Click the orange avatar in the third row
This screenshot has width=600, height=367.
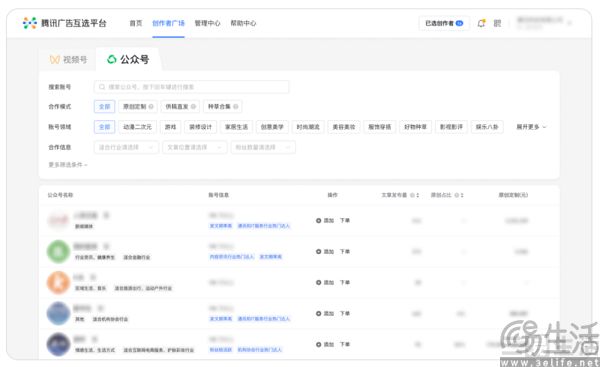click(x=58, y=282)
